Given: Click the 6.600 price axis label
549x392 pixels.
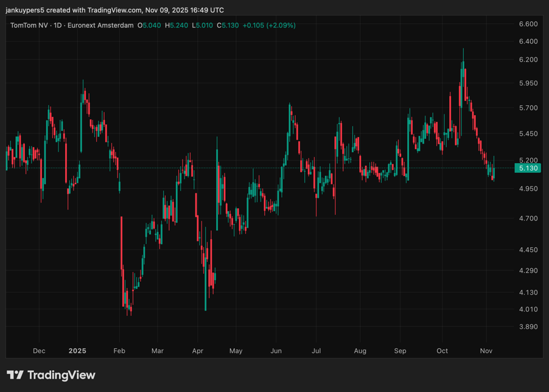Looking at the screenshot, I should (x=528, y=24).
